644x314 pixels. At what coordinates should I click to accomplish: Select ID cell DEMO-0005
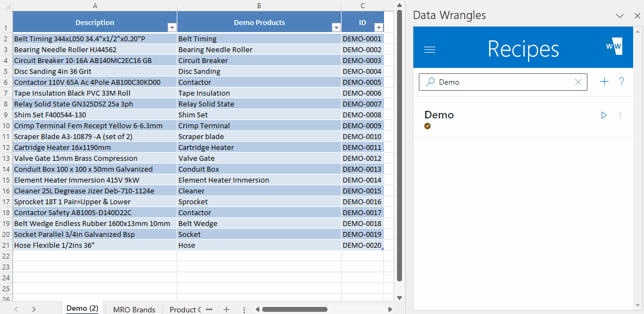tap(363, 82)
